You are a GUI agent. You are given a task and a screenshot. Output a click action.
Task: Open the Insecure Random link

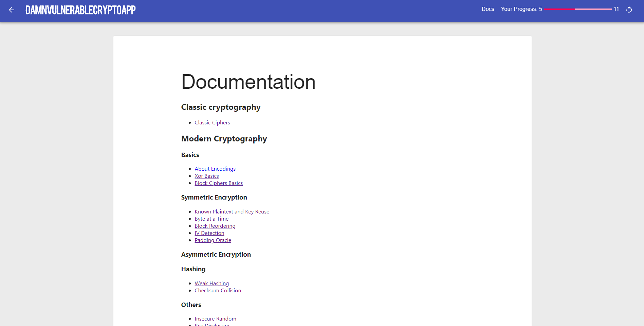coord(215,319)
